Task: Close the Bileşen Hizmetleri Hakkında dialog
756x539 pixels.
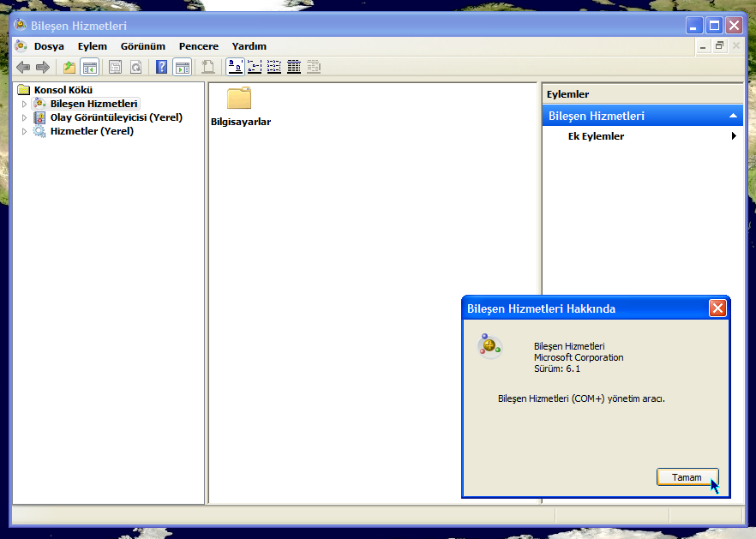Action: 717,308
